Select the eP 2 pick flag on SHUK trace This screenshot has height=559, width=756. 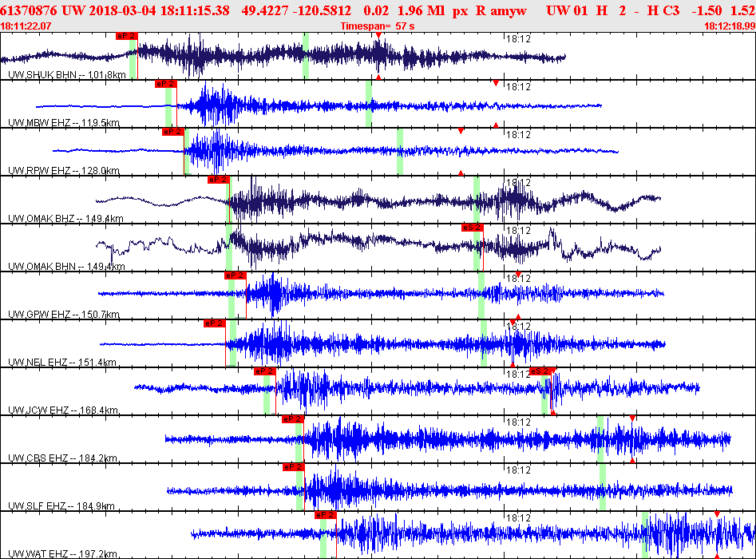pos(127,36)
